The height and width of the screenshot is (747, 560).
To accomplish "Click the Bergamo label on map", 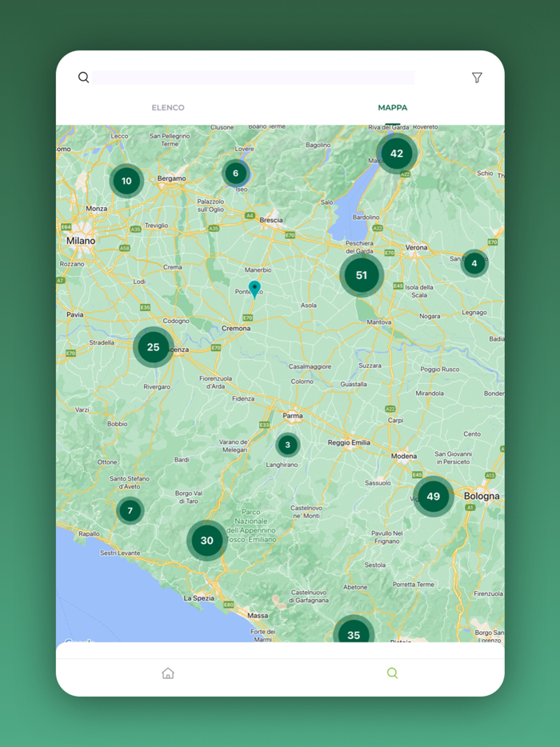I will pos(171,178).
